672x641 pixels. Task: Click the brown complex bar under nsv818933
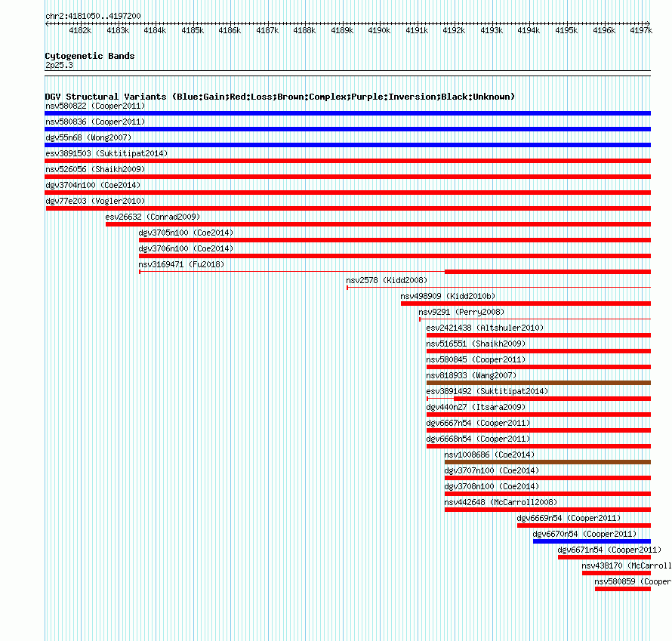(x=538, y=383)
